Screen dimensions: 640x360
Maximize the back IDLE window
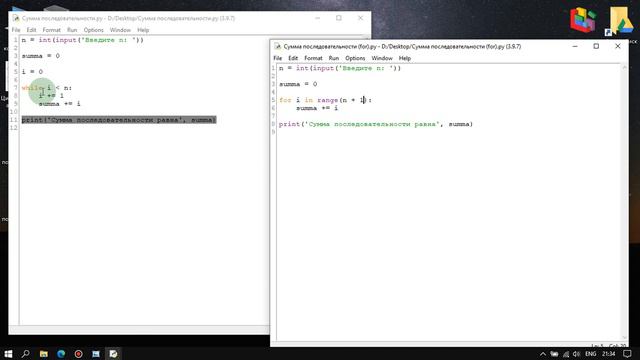pos(339,18)
